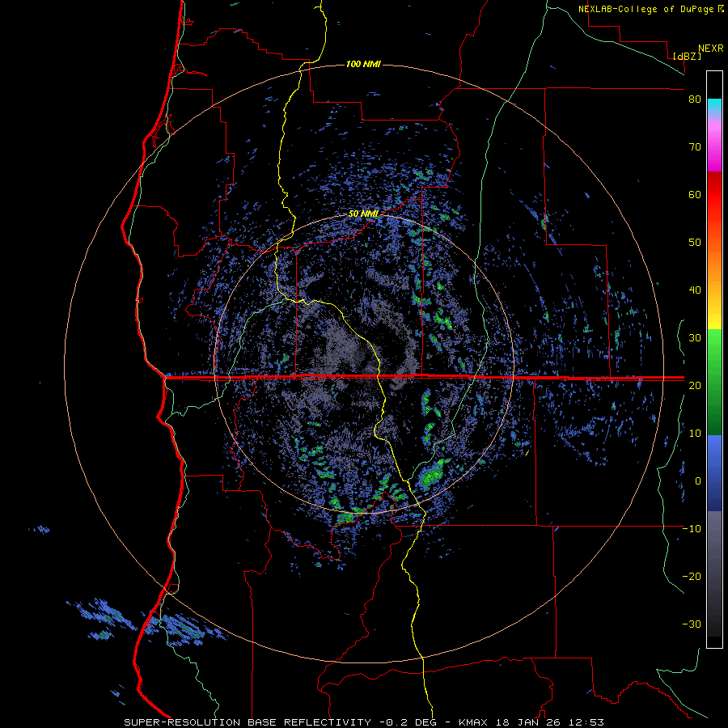Click the -20 value on the dBZ scale
Viewport: 728px width, 728px height.
click(692, 576)
